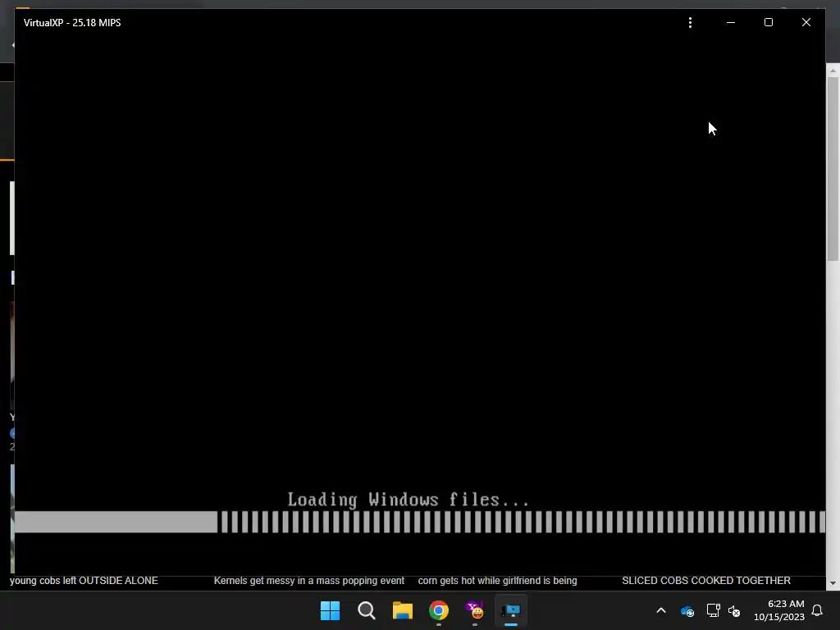This screenshot has width=840, height=630.
Task: Close the VirtualXP window
Action: click(806, 22)
